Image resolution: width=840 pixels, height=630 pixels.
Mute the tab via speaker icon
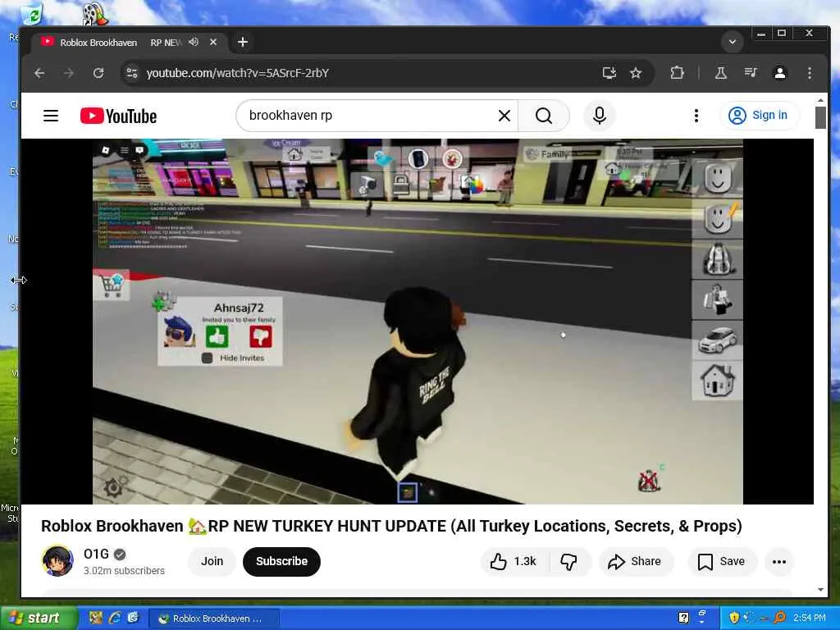(194, 42)
